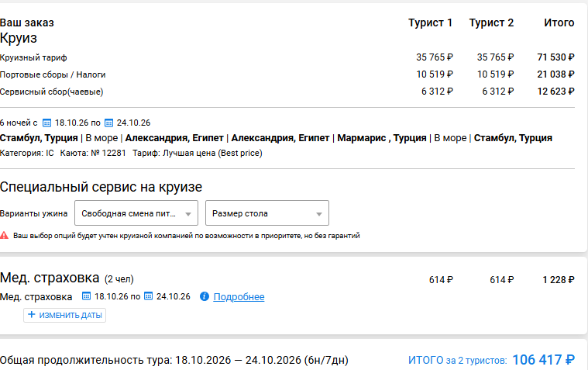Click calendar icon before insurance end date 24.10.26
Screen dimensions: 588x370
(149, 296)
